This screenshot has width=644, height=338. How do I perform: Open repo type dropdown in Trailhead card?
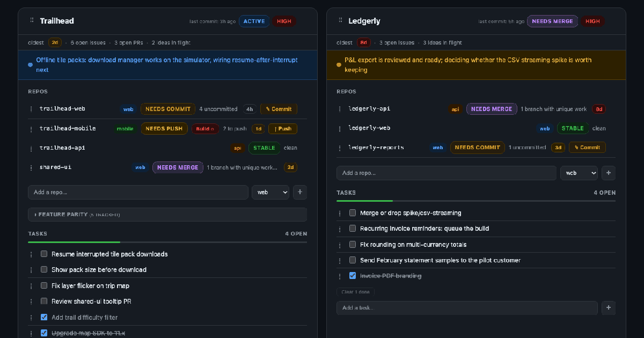coord(270,192)
